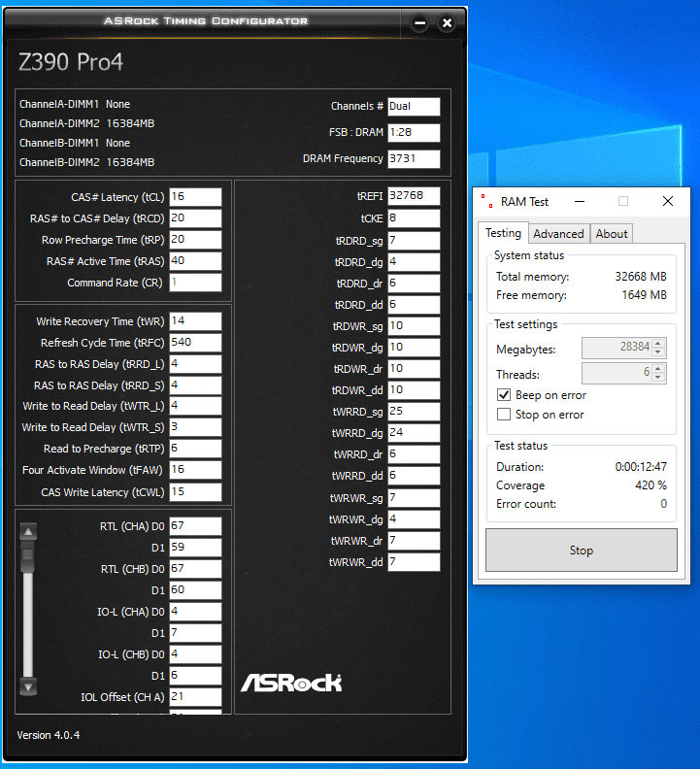Click the RTL (CHB) D0 field

[x=195, y=569]
